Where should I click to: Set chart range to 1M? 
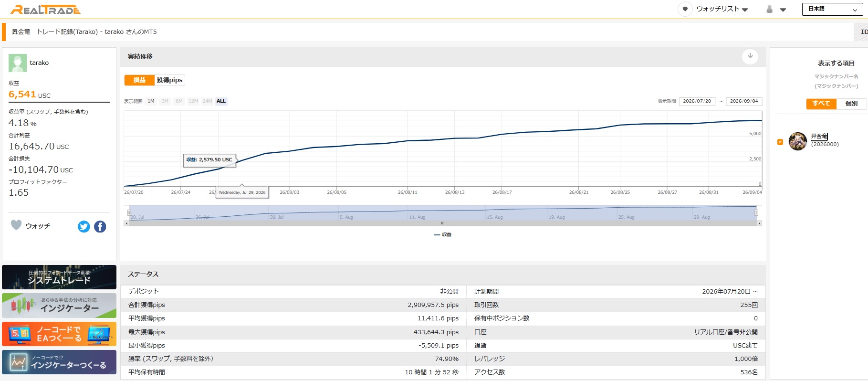click(x=151, y=101)
